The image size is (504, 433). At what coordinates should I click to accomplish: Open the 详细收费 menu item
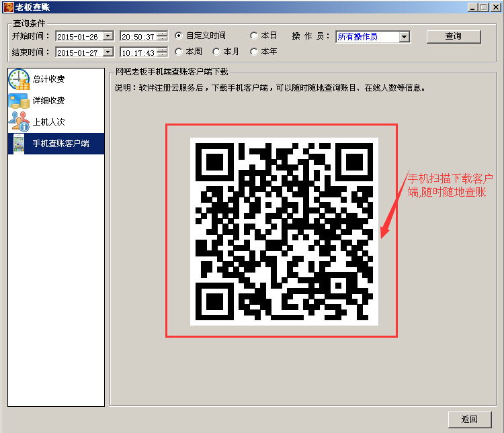pos(56,101)
